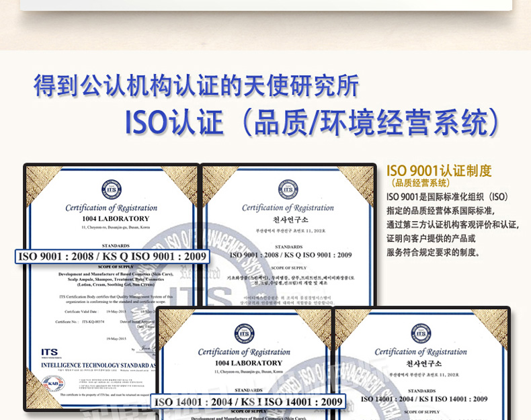Click the ITS seal on the top-right Korean certificate

tap(288, 190)
